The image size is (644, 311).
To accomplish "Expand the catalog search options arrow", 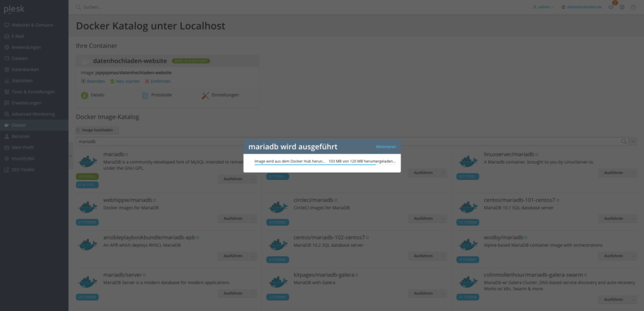I will click(x=633, y=142).
